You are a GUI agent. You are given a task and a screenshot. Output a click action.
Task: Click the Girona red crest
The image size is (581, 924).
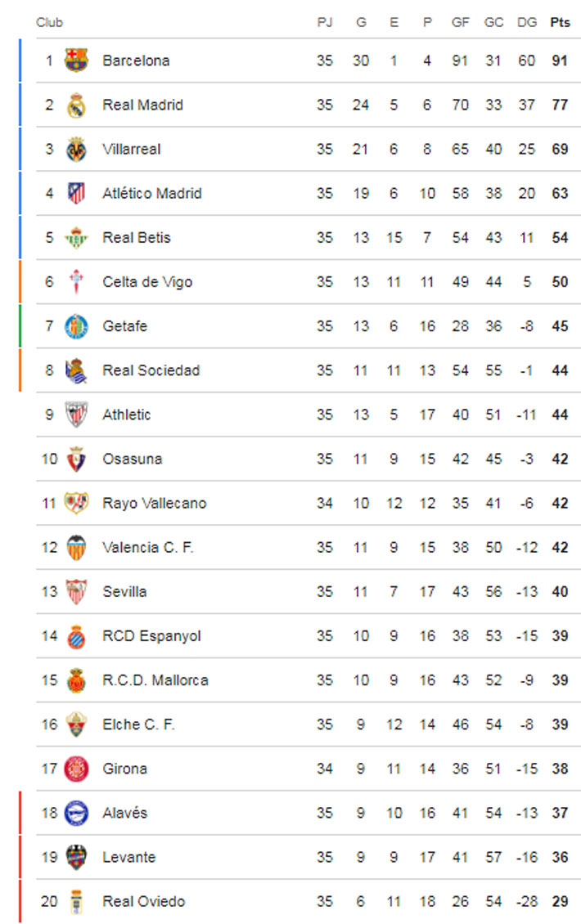(x=76, y=769)
